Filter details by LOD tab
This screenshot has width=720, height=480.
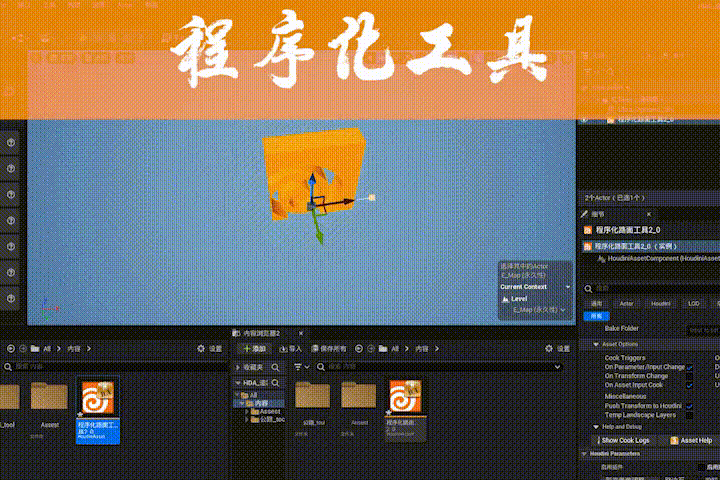[x=693, y=304]
